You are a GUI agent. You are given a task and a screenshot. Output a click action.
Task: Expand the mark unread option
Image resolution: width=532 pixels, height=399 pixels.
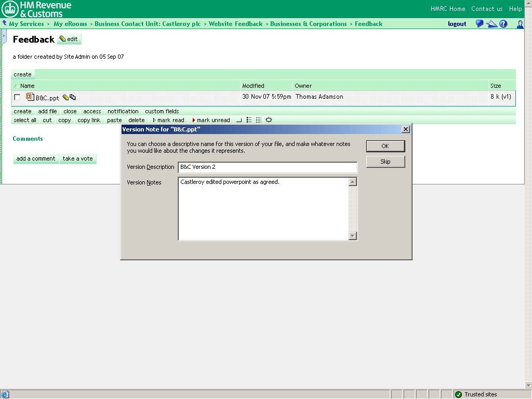click(x=211, y=120)
